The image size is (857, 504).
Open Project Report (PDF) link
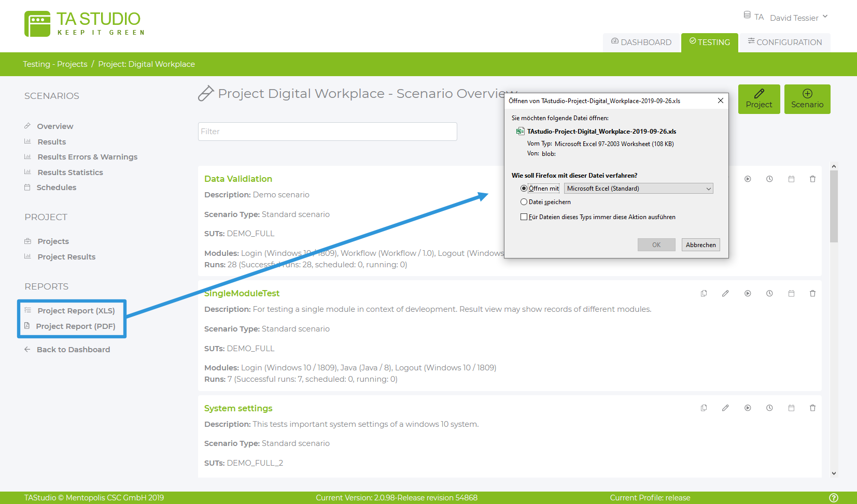tap(76, 326)
